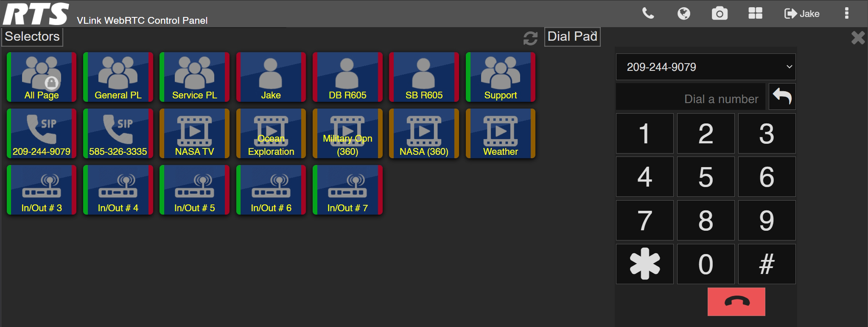Click the Dial a number input field
868x327 pixels.
pyautogui.click(x=690, y=98)
